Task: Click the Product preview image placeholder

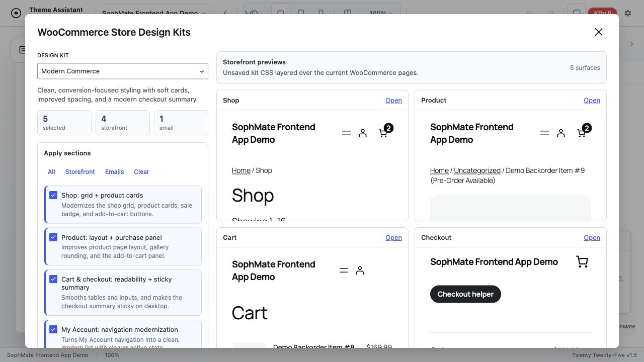Action: [511, 208]
